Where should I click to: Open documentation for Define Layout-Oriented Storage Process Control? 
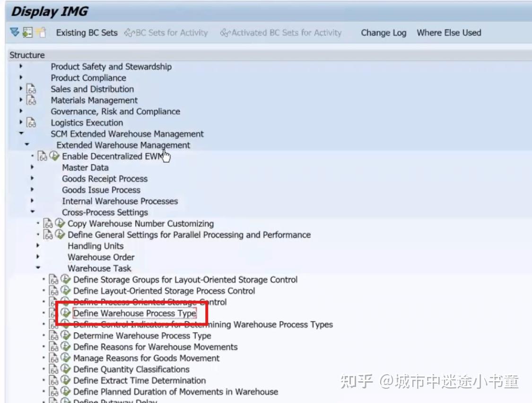[x=53, y=290]
